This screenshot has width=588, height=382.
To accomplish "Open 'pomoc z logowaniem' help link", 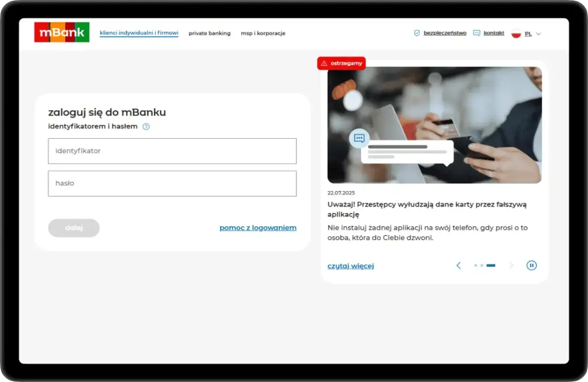I will [258, 227].
